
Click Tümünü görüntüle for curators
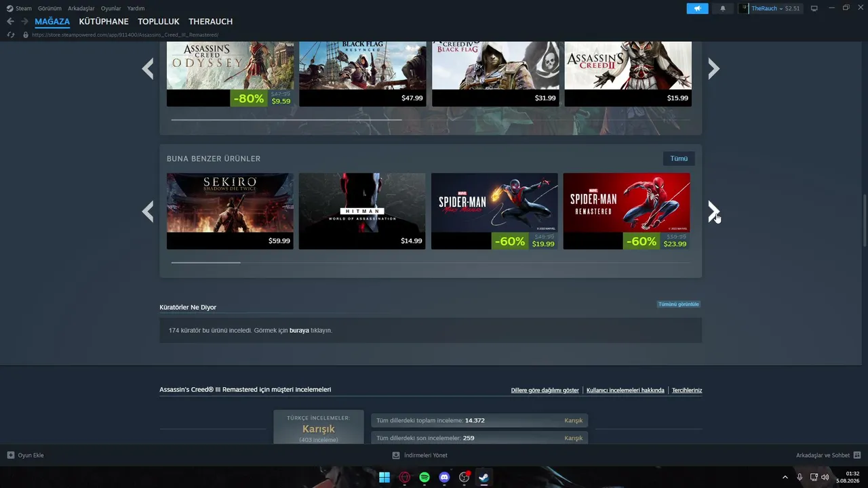coord(678,304)
